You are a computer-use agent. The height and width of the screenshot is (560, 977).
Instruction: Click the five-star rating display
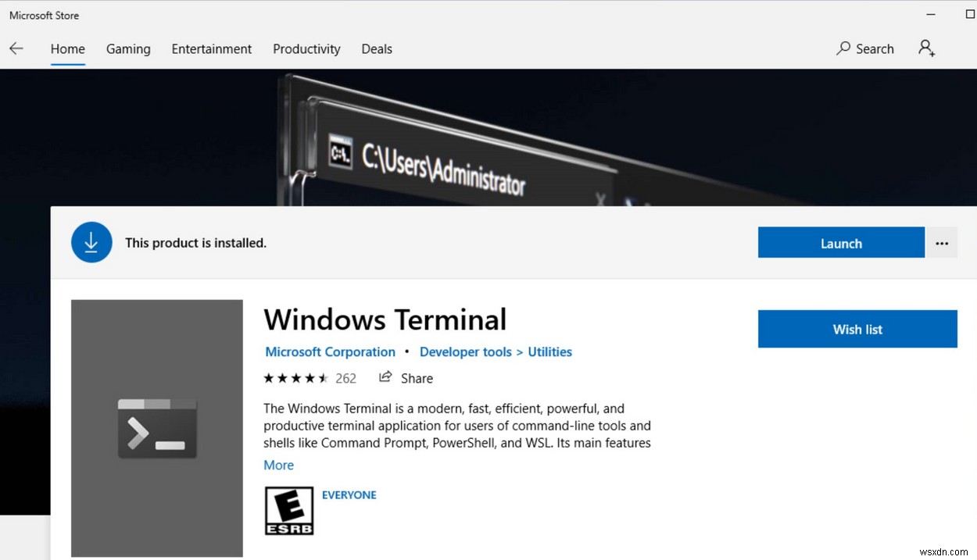[295, 377]
